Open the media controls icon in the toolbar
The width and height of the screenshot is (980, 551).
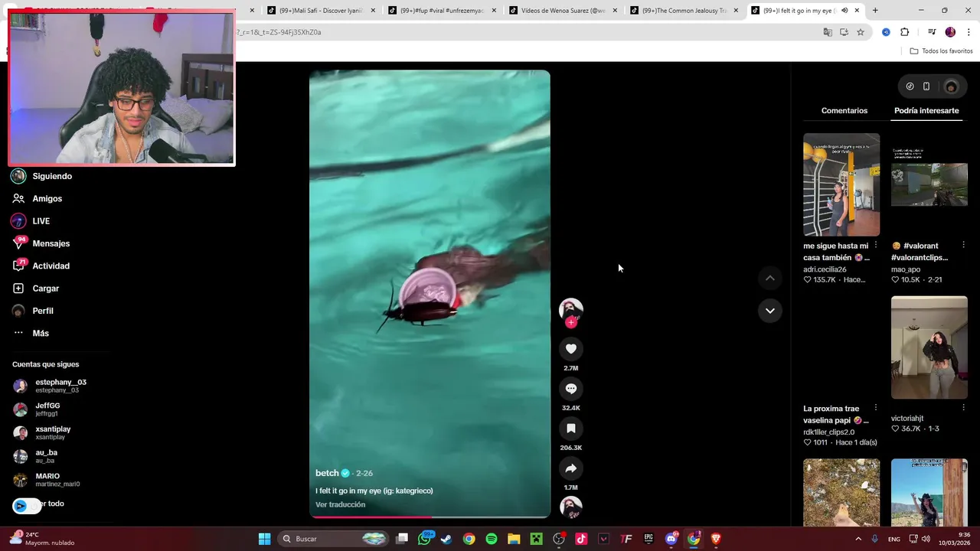[x=932, y=32]
